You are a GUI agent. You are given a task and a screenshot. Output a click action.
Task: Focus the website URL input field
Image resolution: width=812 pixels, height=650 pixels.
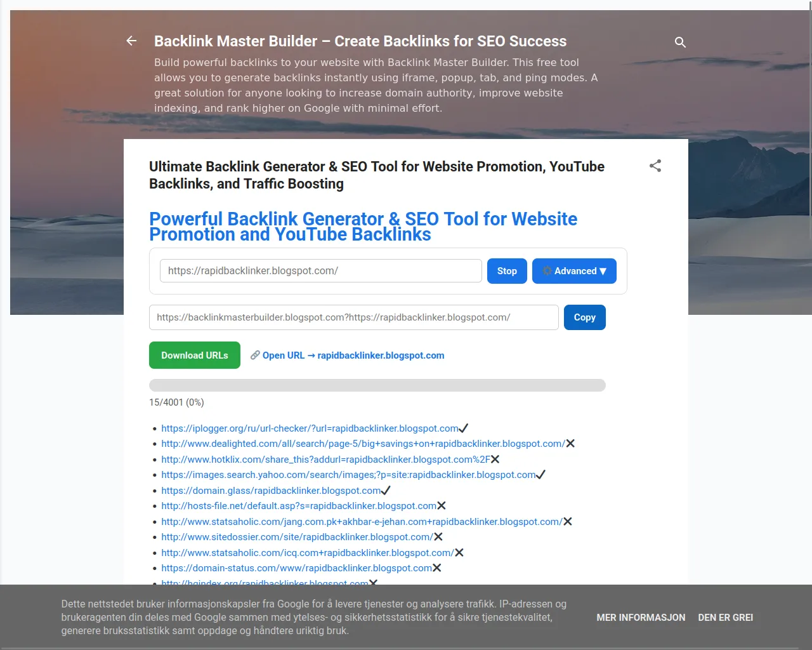pos(321,271)
